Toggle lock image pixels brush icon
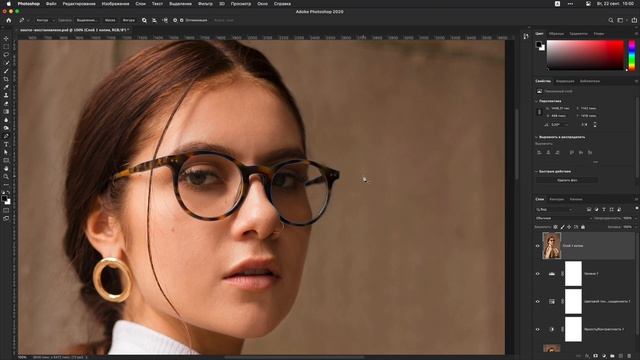The height and width of the screenshot is (360, 640). pos(562,227)
